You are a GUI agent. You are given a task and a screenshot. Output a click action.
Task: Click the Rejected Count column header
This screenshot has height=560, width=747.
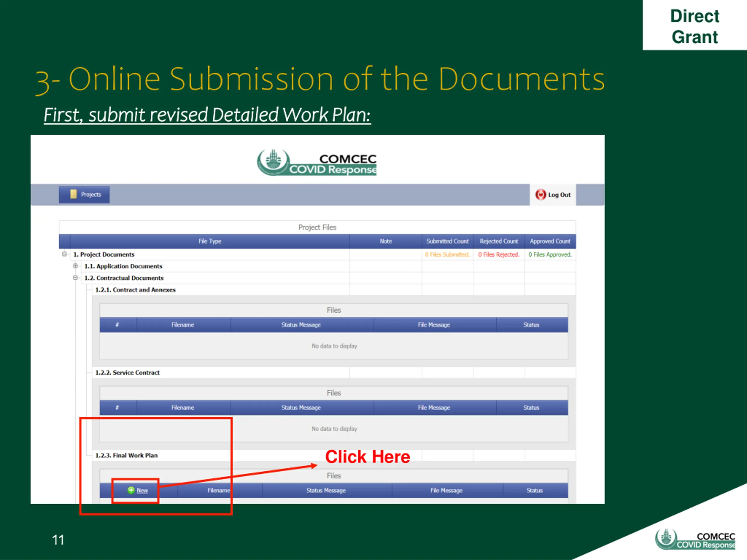coord(499,241)
